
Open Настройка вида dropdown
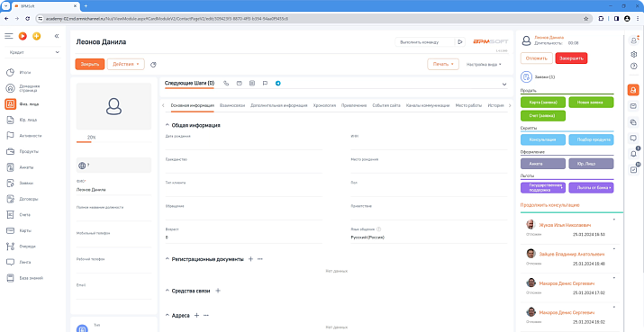click(484, 65)
